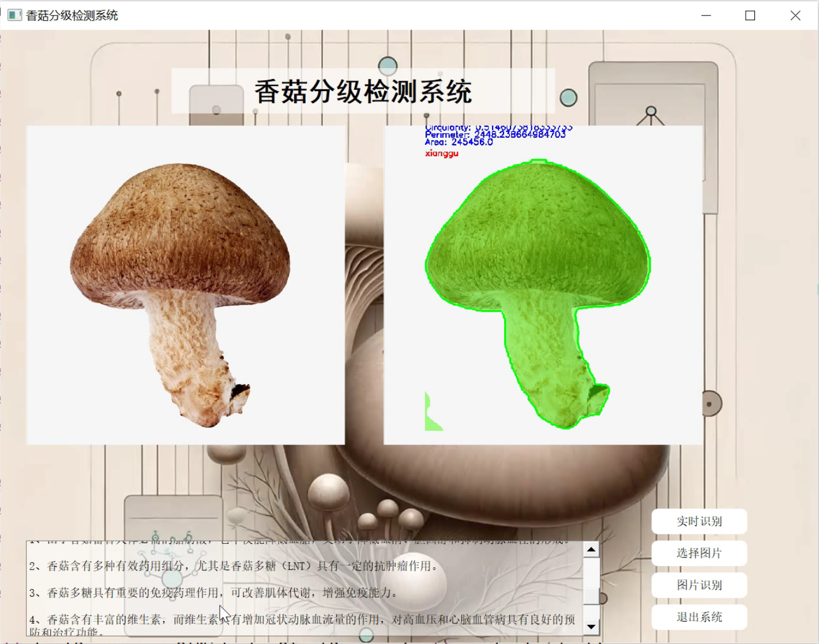Click the 香菇分级检测系统 heading
The height and width of the screenshot is (644, 819).
[363, 92]
